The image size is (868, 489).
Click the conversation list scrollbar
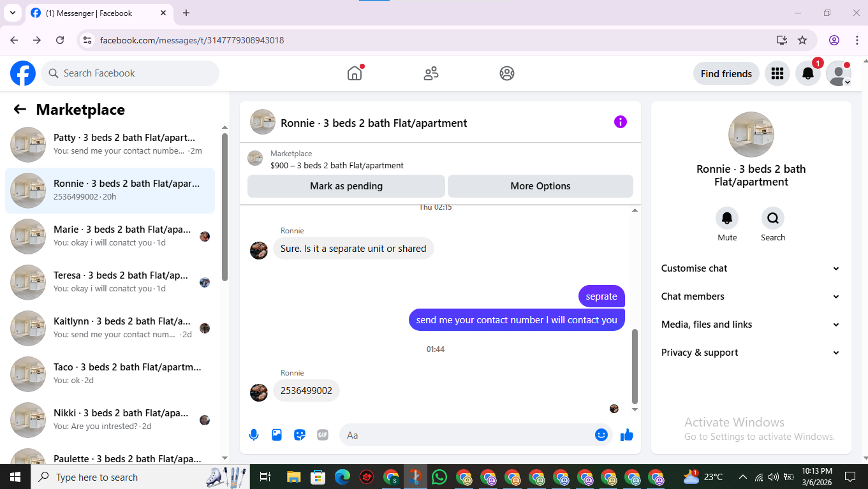point(224,207)
